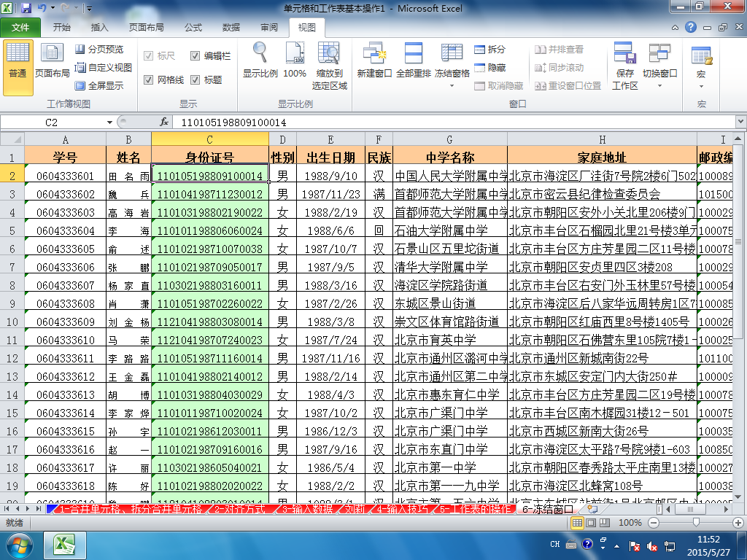
Task: Switch to the Data (数据) tab
Action: (231, 28)
